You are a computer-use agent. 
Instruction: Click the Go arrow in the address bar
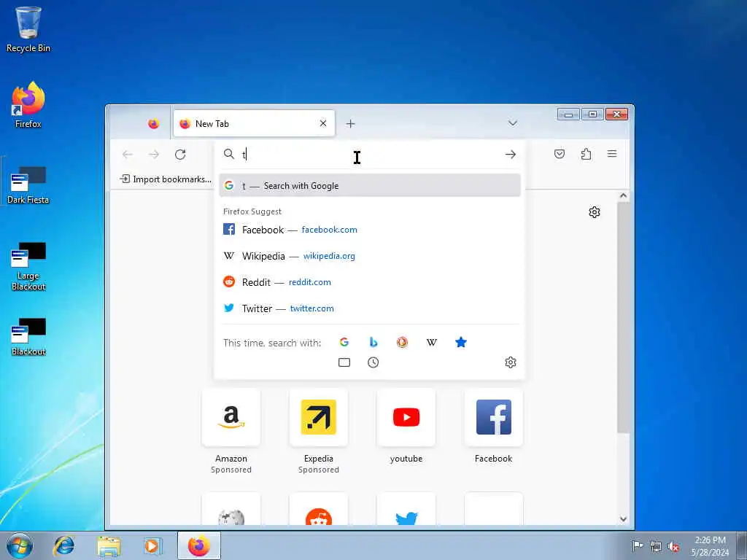tap(510, 155)
